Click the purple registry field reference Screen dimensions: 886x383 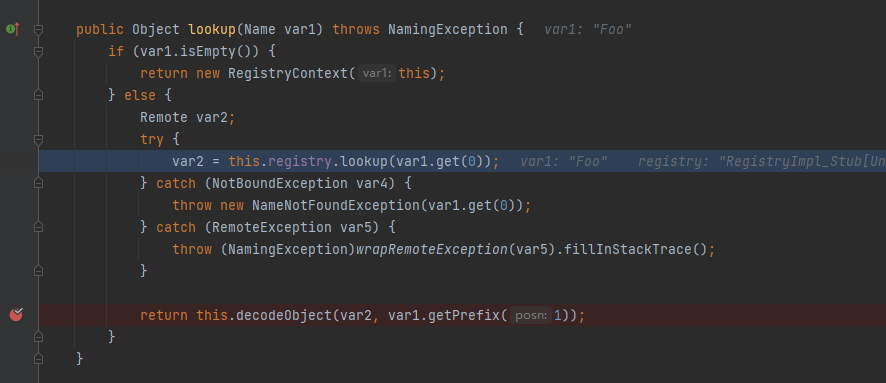(x=299, y=162)
